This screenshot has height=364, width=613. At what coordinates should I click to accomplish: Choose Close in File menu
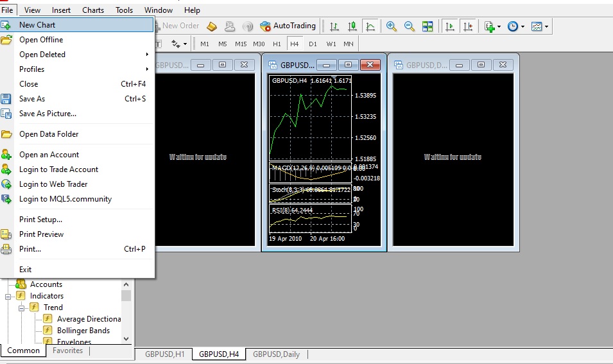(76, 84)
